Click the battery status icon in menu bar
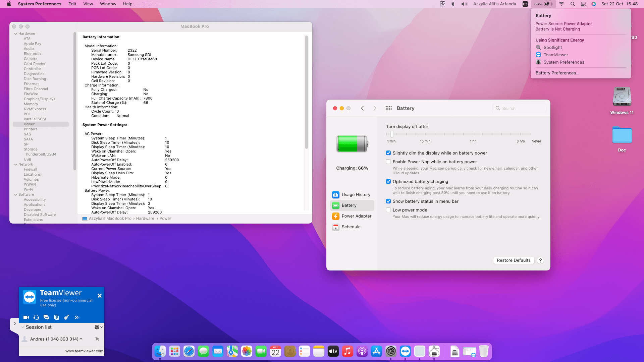Image resolution: width=644 pixels, height=362 pixels. [543, 4]
